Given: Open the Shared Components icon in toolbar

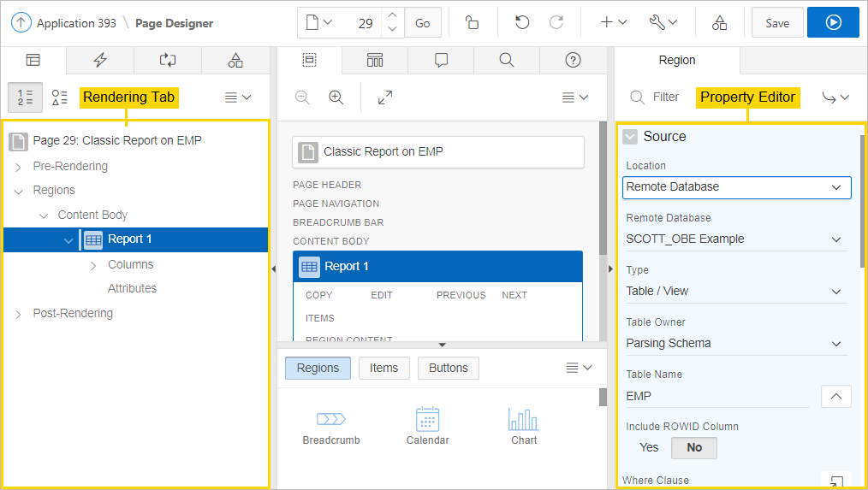Looking at the screenshot, I should tap(720, 23).
